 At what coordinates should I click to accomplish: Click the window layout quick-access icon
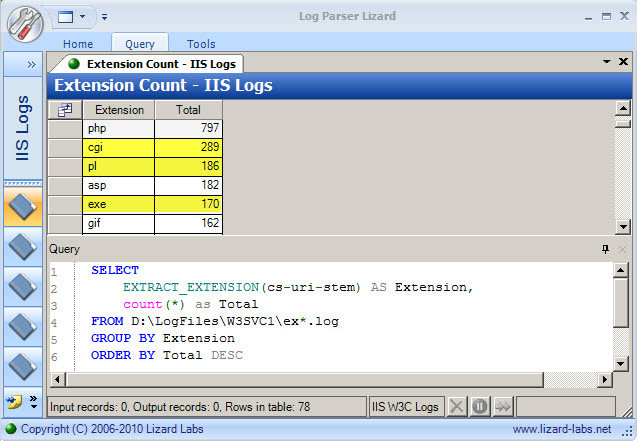tap(66, 17)
